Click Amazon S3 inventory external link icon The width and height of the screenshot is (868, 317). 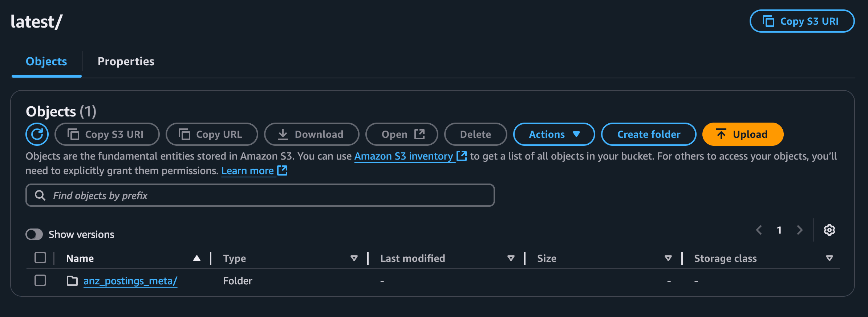(x=462, y=156)
